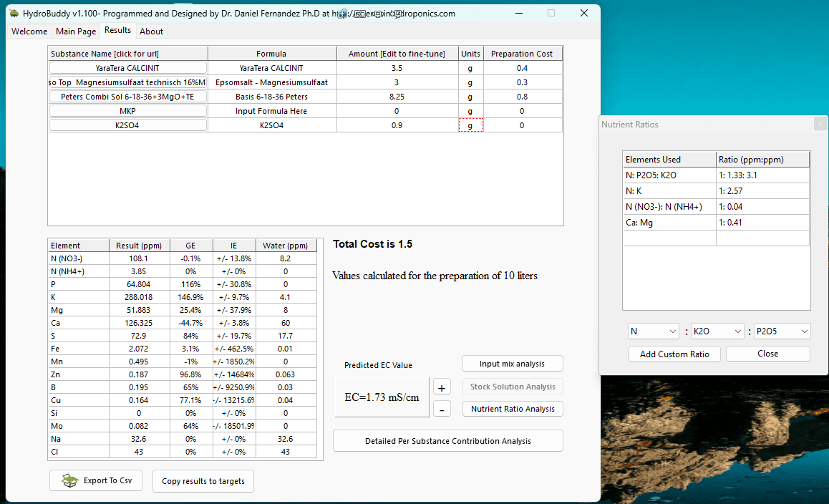
Task: Open Magnesiumsulfaat technisch substance url
Action: click(127, 82)
